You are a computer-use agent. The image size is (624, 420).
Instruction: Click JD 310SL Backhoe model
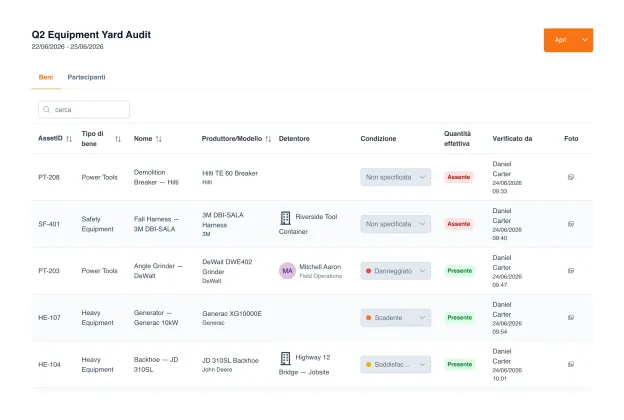click(230, 360)
